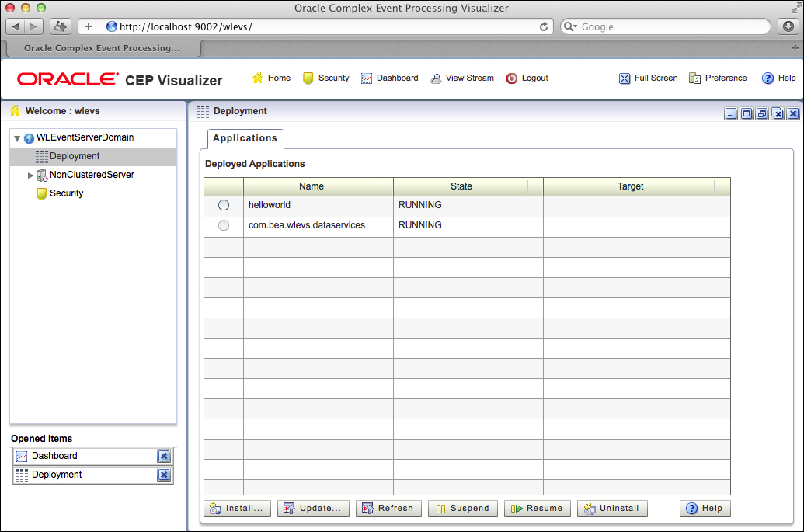The width and height of the screenshot is (804, 532).
Task: Reload the page with the refresh icon
Action: point(544,26)
